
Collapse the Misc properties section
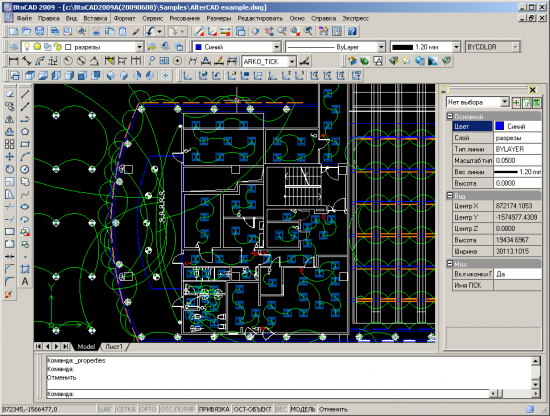[450, 263]
